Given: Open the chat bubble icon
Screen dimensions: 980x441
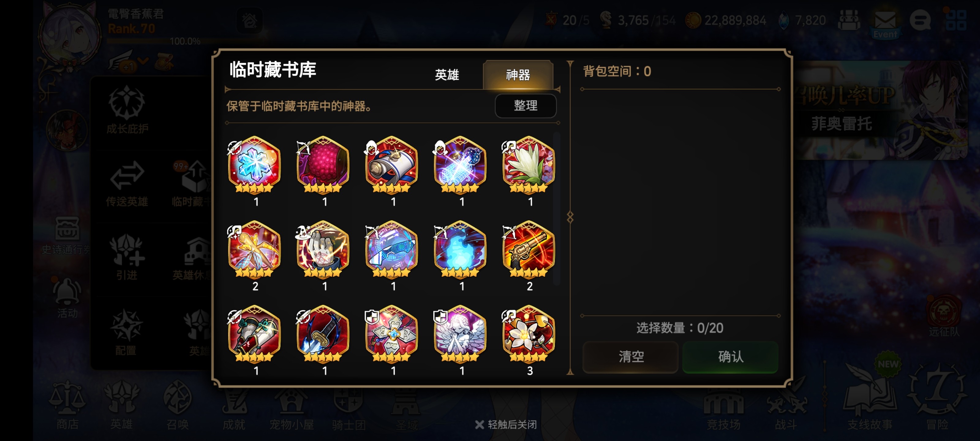Looking at the screenshot, I should pyautogui.click(x=920, y=20).
